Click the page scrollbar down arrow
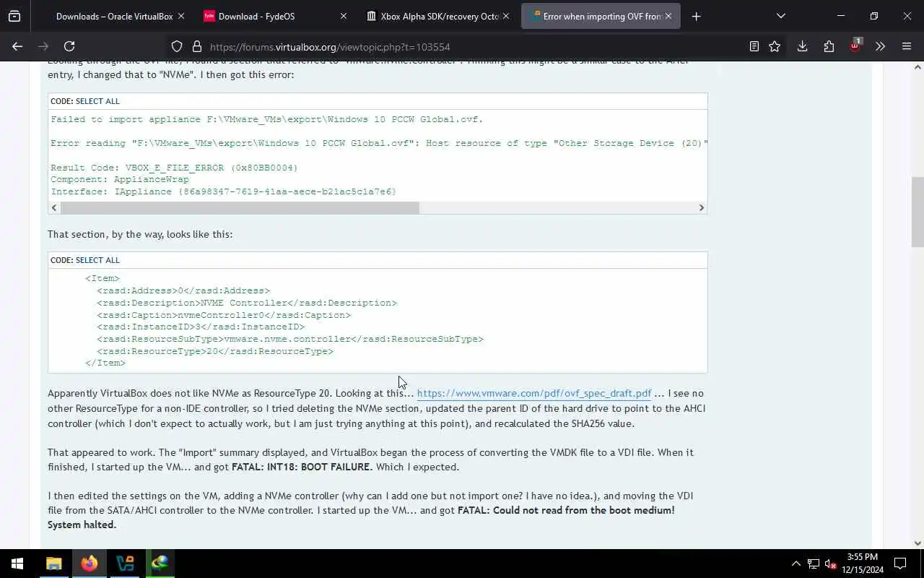924x578 pixels. [918, 543]
